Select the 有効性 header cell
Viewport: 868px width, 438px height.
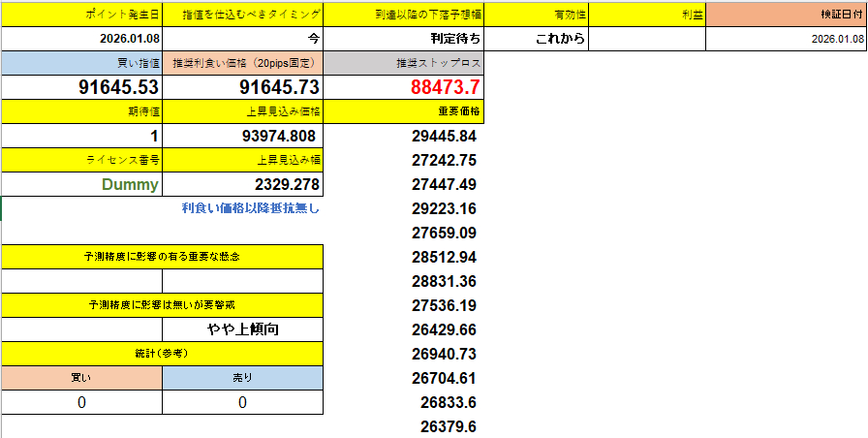coord(537,15)
